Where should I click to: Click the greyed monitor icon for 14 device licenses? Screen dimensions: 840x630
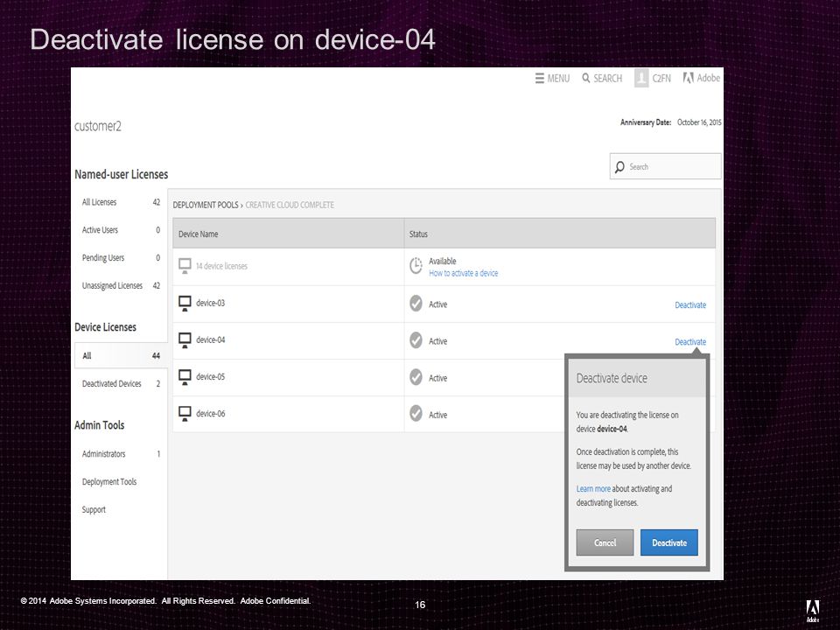(185, 266)
